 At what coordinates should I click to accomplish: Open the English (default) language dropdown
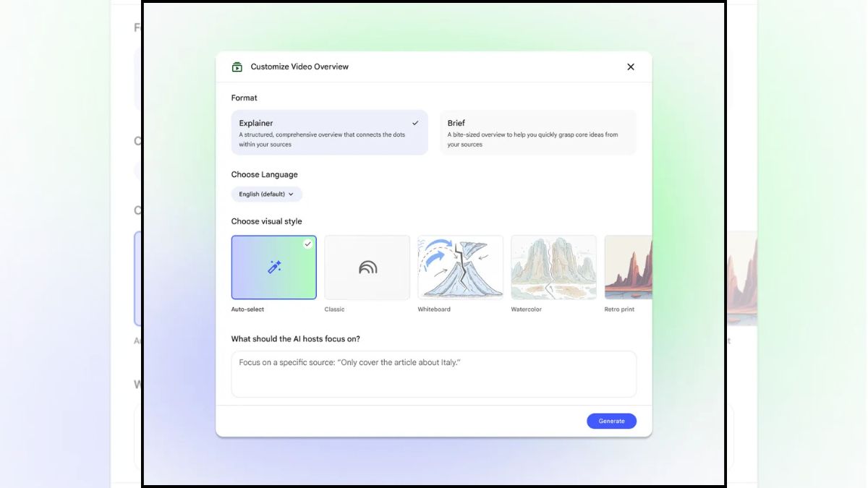[x=266, y=194]
